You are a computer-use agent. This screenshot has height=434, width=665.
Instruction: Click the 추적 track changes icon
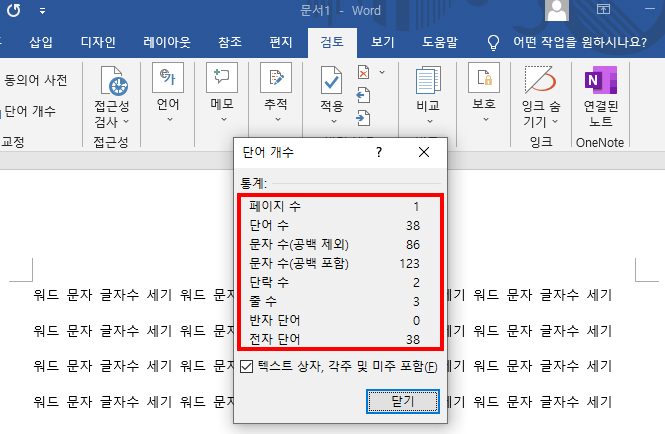276,78
